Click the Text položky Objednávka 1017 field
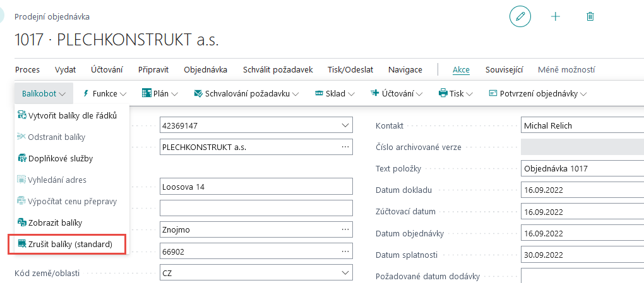 coord(582,168)
